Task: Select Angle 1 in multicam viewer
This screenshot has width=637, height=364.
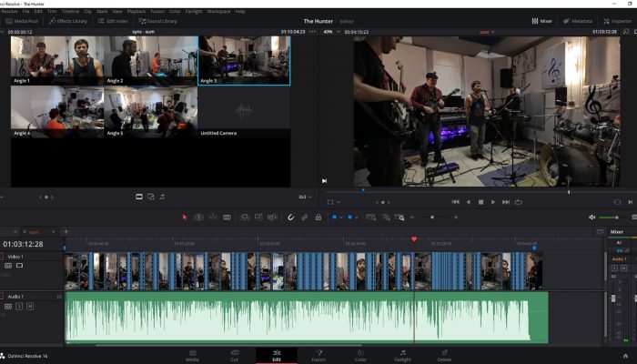Action: tap(57, 61)
